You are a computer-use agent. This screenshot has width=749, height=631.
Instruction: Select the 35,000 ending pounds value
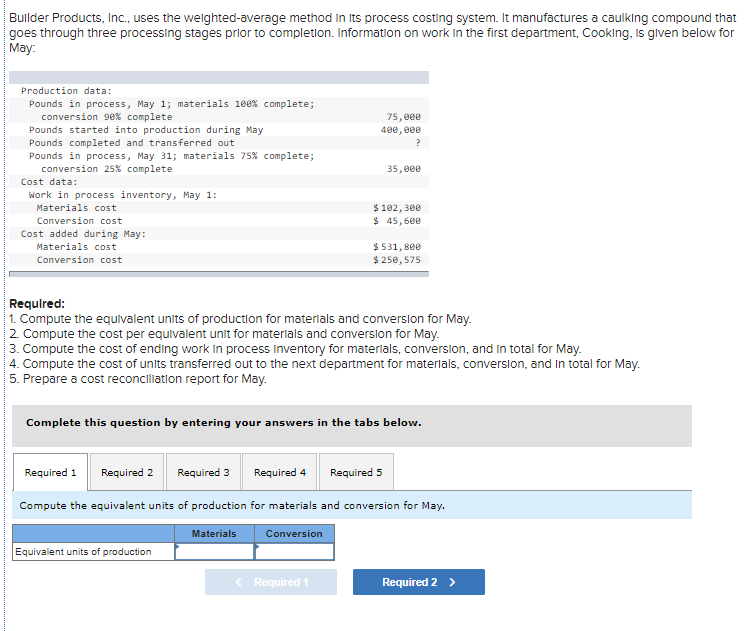(404, 169)
